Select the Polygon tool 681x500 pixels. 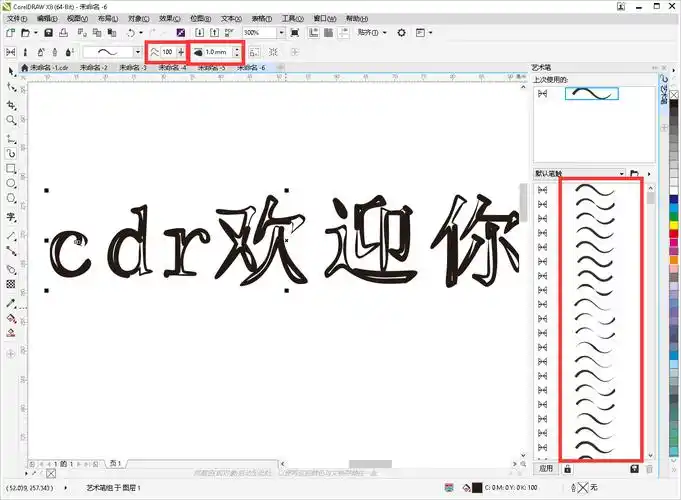(x=11, y=199)
